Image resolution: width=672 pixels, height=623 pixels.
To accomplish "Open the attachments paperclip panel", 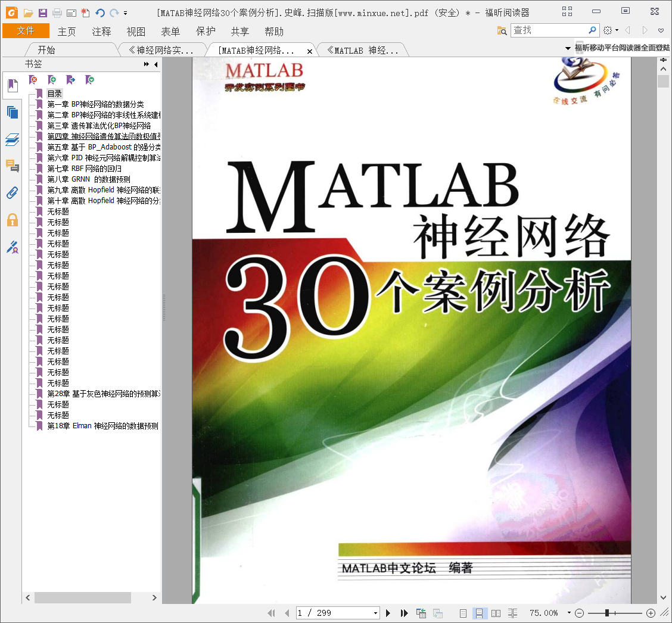I will [x=13, y=193].
